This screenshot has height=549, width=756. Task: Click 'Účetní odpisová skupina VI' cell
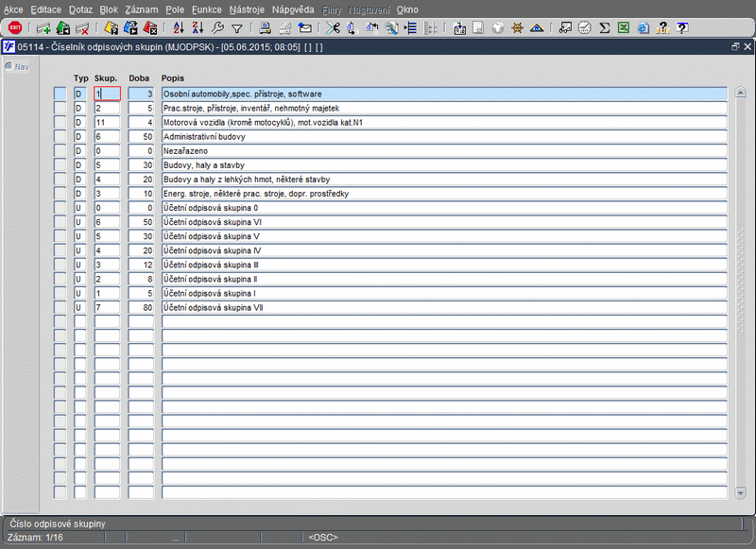tap(444, 222)
